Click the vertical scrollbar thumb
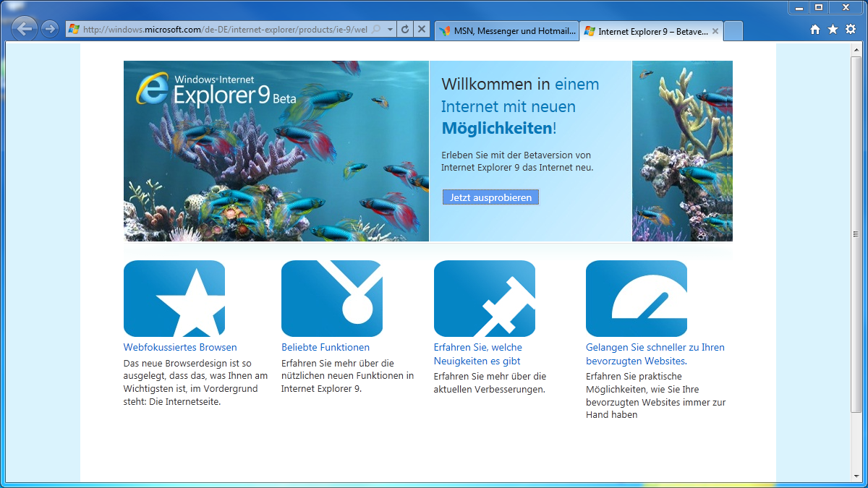Screen dimensions: 868x488 [x=856, y=233]
